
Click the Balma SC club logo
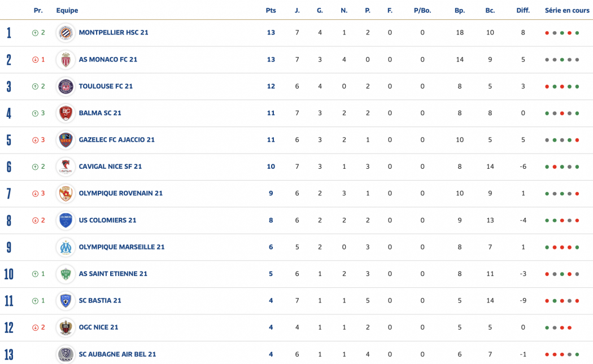[x=66, y=113]
